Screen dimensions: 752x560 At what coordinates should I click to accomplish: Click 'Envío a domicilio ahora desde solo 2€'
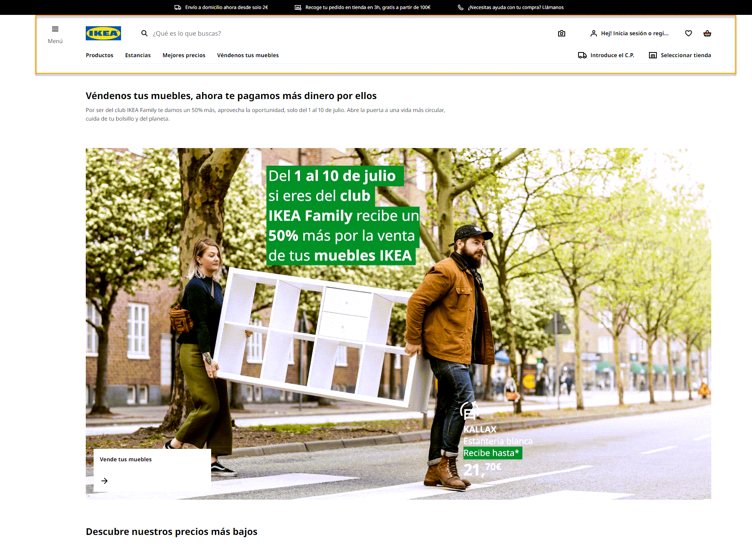click(x=227, y=7)
